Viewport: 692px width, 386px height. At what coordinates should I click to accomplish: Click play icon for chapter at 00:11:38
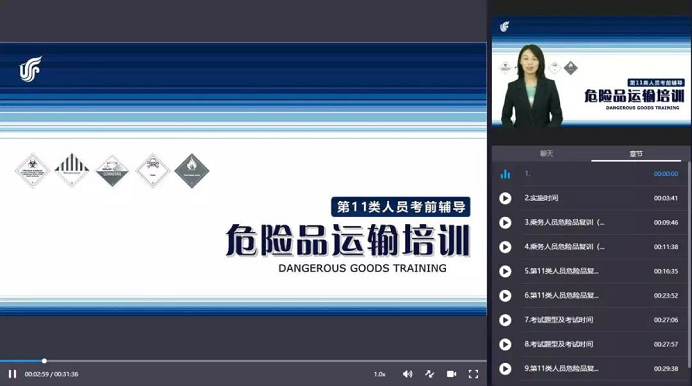505,247
